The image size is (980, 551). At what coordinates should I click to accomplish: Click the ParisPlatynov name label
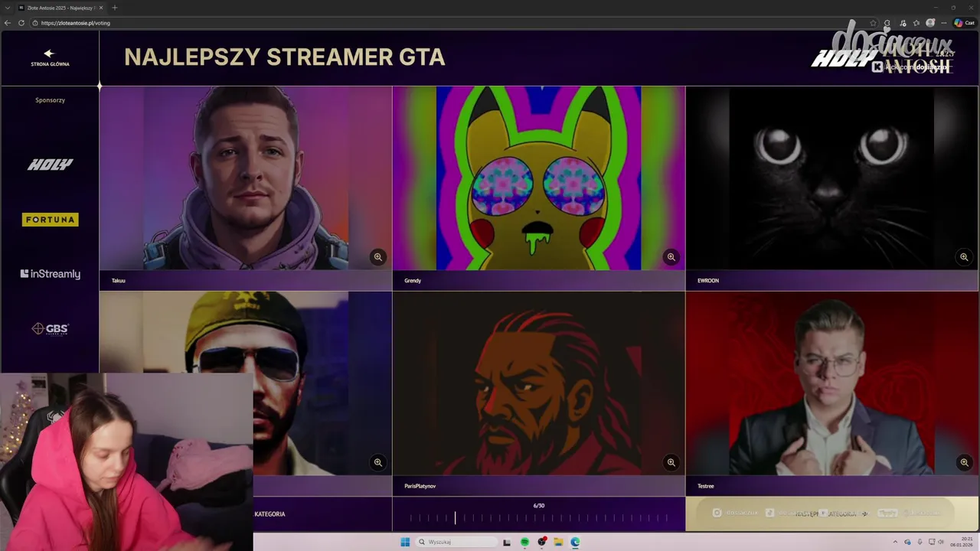click(420, 486)
